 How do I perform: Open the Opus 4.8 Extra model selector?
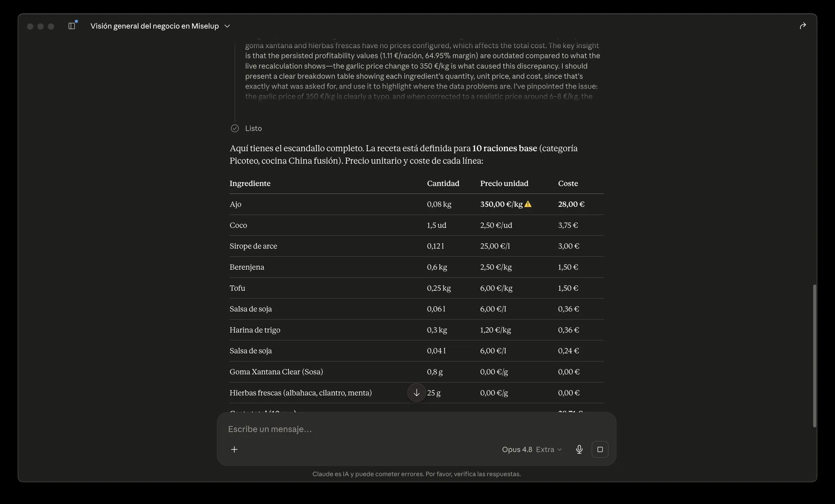tap(532, 449)
